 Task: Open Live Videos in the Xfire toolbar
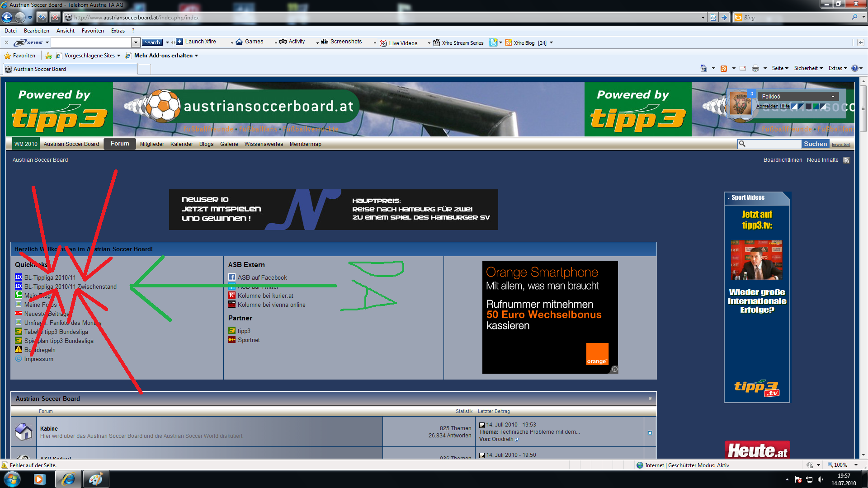pos(399,43)
